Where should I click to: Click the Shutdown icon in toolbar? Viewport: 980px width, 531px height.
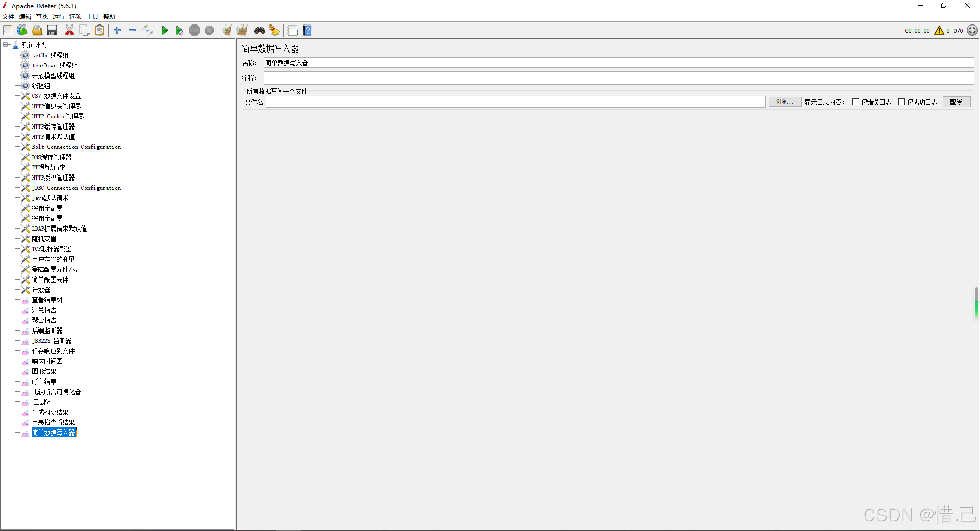pos(209,31)
